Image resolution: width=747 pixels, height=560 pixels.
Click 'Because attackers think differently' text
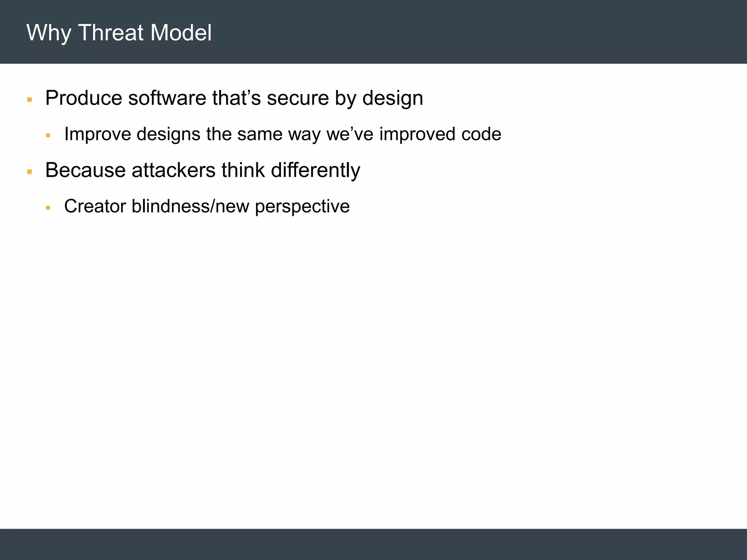pos(202,170)
